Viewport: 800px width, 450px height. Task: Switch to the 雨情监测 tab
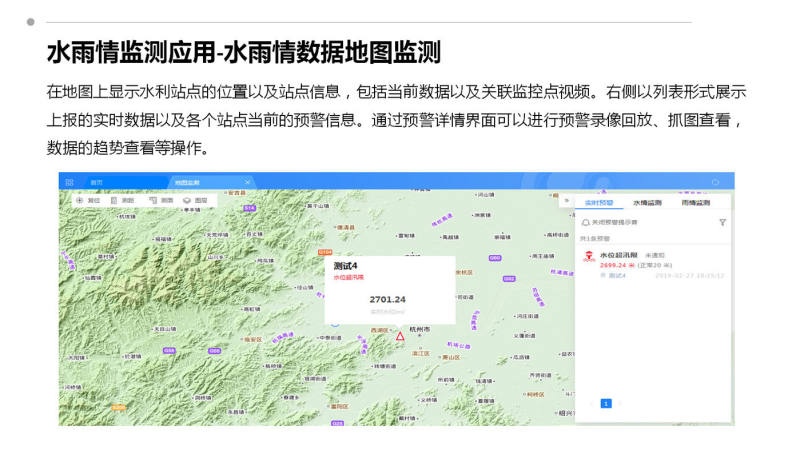[x=695, y=203]
